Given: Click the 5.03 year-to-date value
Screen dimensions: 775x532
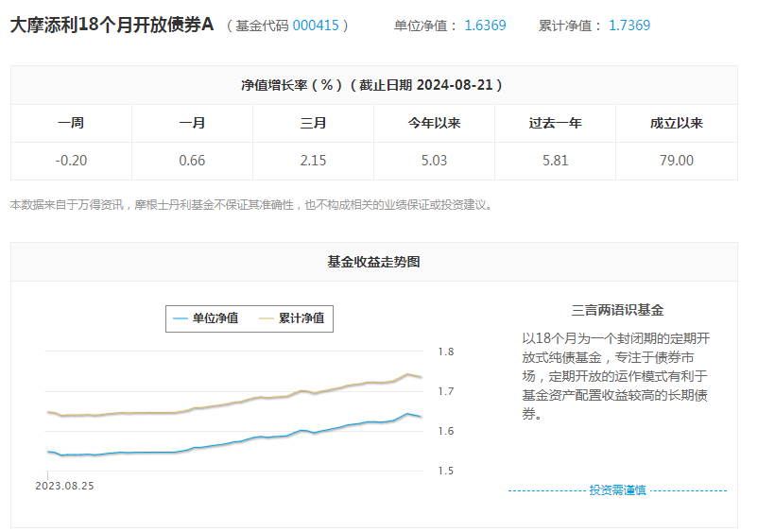Looking at the screenshot, I should click(434, 161).
